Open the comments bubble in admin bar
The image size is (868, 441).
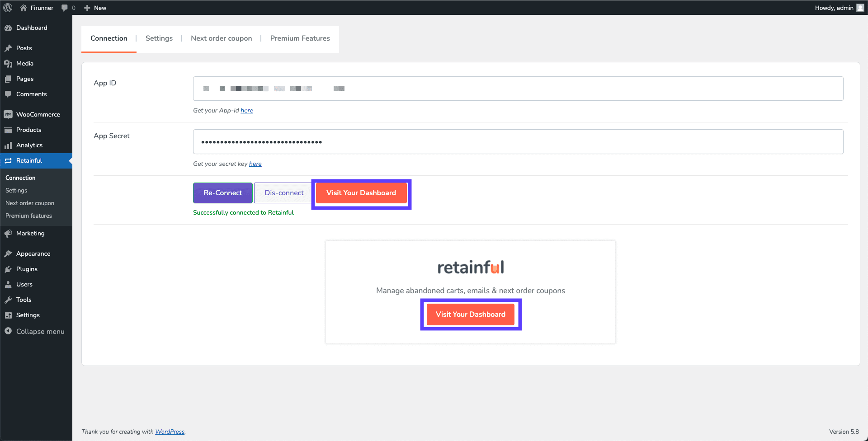click(x=65, y=8)
